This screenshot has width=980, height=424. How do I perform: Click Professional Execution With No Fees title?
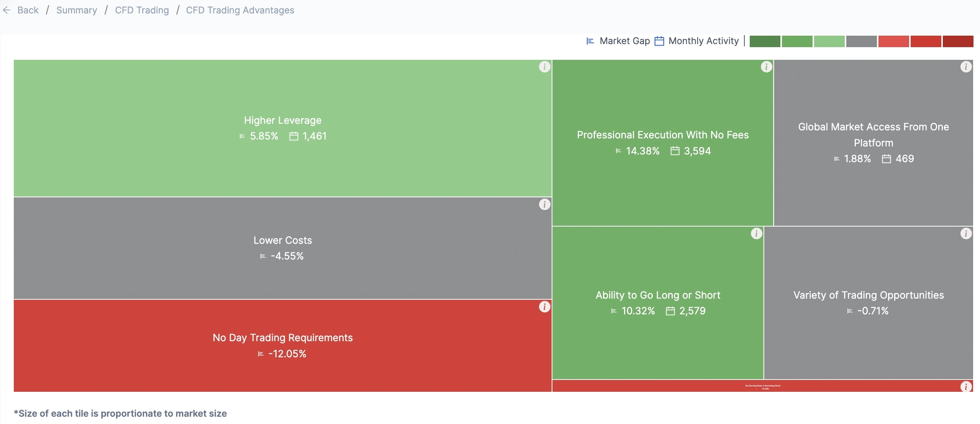click(x=663, y=135)
